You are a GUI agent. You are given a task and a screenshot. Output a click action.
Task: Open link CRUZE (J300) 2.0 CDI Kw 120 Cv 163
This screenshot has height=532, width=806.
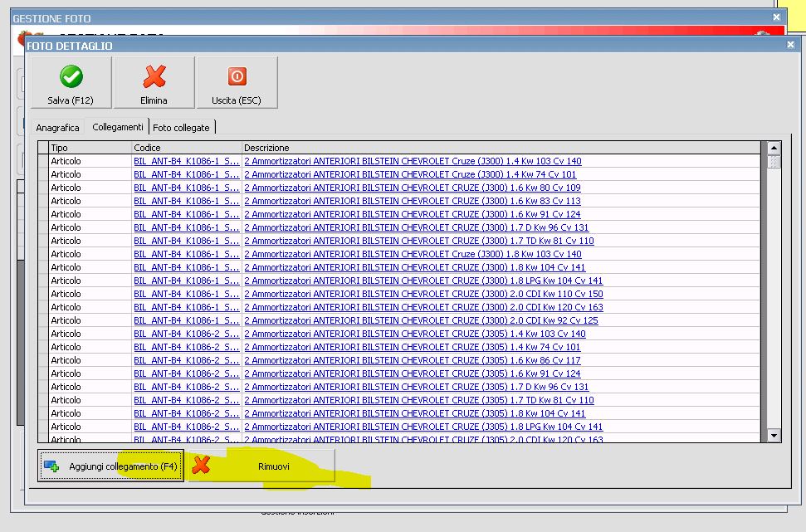click(x=423, y=307)
